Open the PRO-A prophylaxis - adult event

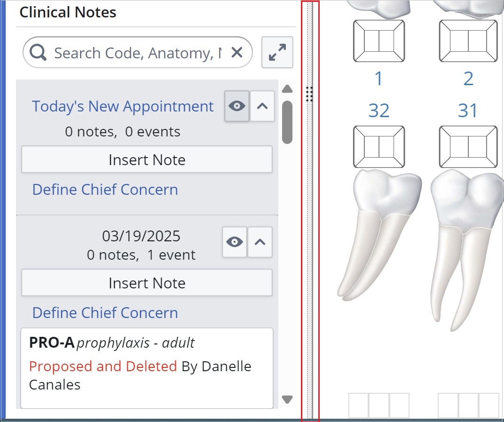point(147,368)
